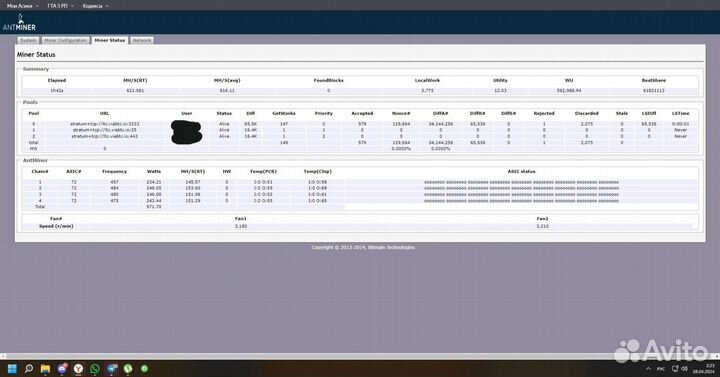Click the total GetWorks value 149
This screenshot has height=377, width=720.
(284, 143)
